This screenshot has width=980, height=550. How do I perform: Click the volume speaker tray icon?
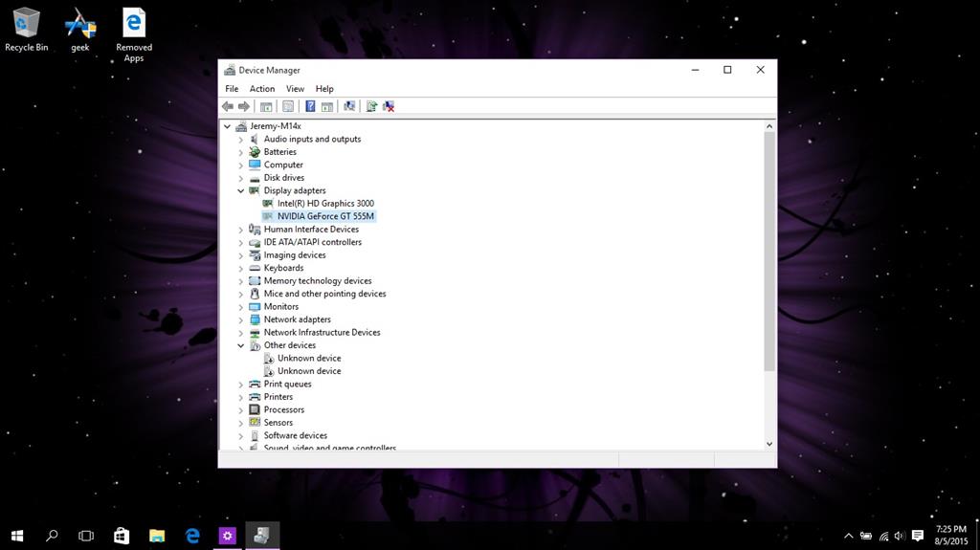click(900, 536)
